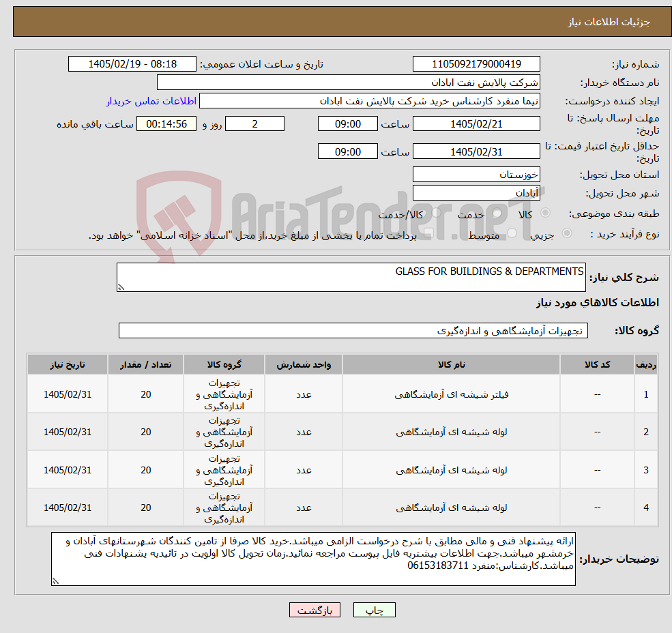Image resolution: width=672 pixels, height=633 pixels.
Task: Click the نام کالا column header
Action: click(451, 364)
